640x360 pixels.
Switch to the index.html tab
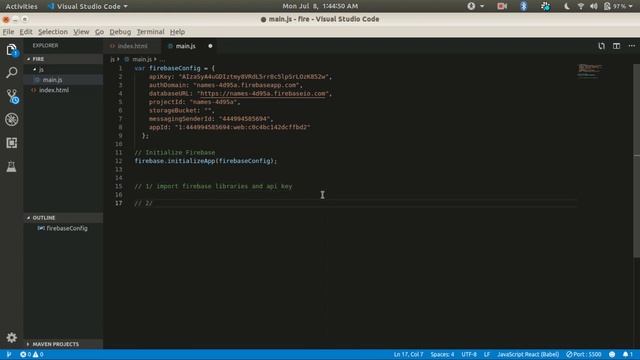click(x=133, y=46)
